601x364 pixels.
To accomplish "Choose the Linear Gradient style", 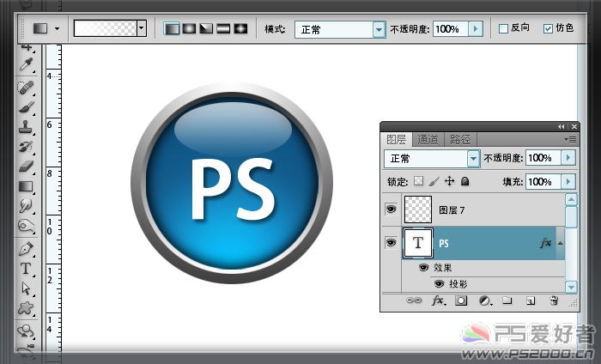I will coord(172,28).
